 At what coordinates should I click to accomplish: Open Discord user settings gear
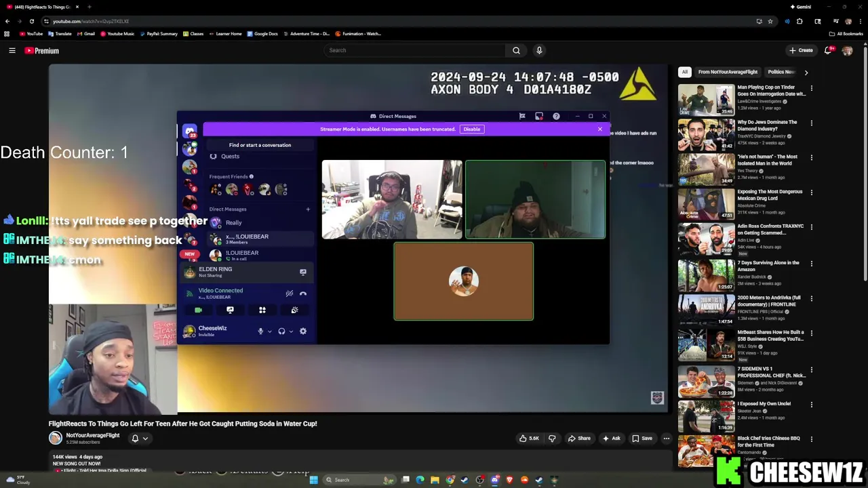[x=303, y=331]
